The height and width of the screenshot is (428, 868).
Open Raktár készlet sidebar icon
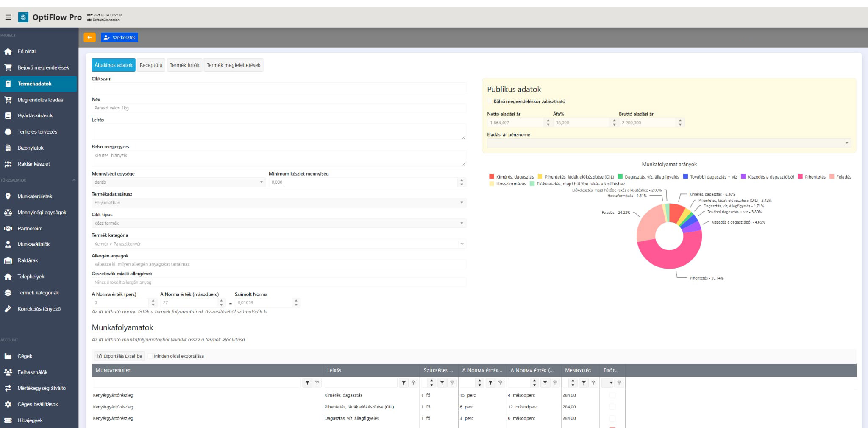pyautogui.click(x=8, y=164)
